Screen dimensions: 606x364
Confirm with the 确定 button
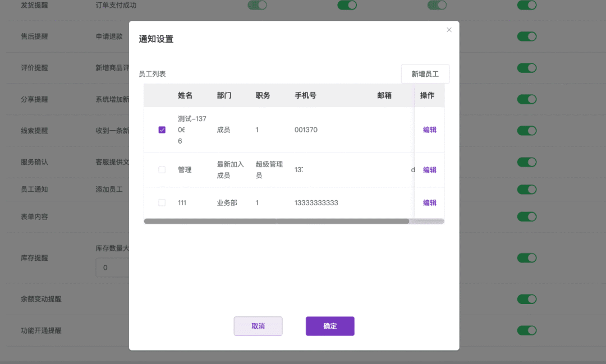[330, 326]
